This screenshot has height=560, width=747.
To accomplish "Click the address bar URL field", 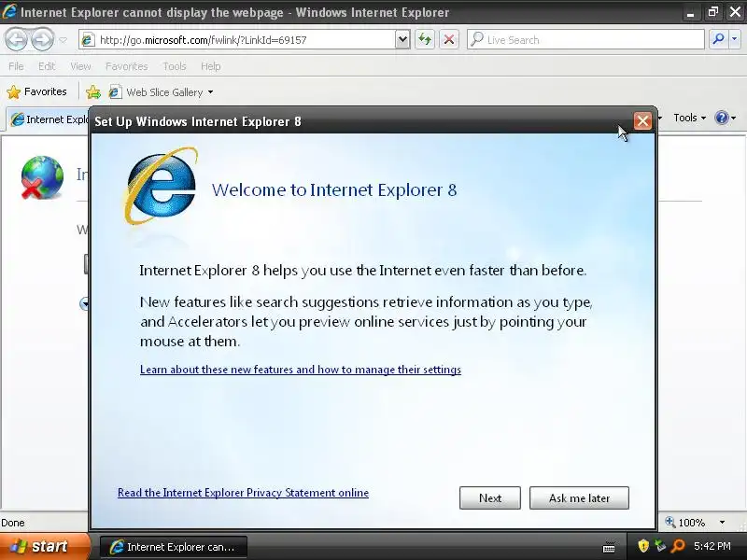I will pyautogui.click(x=244, y=40).
